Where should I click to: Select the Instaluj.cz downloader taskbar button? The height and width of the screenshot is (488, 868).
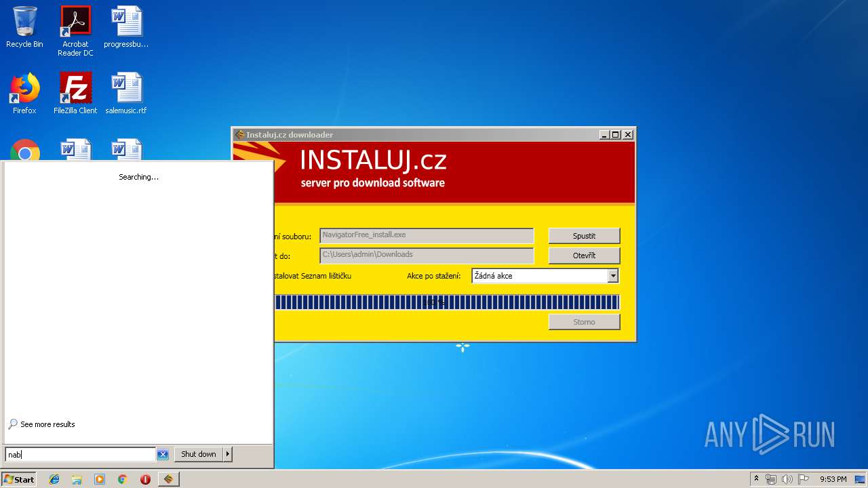pyautogui.click(x=168, y=479)
